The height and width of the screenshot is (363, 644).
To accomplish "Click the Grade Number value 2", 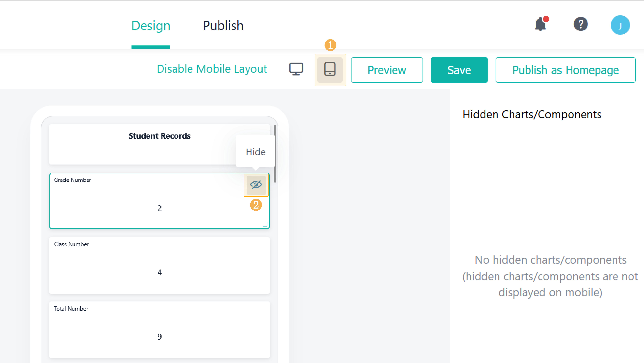I will [x=159, y=208].
